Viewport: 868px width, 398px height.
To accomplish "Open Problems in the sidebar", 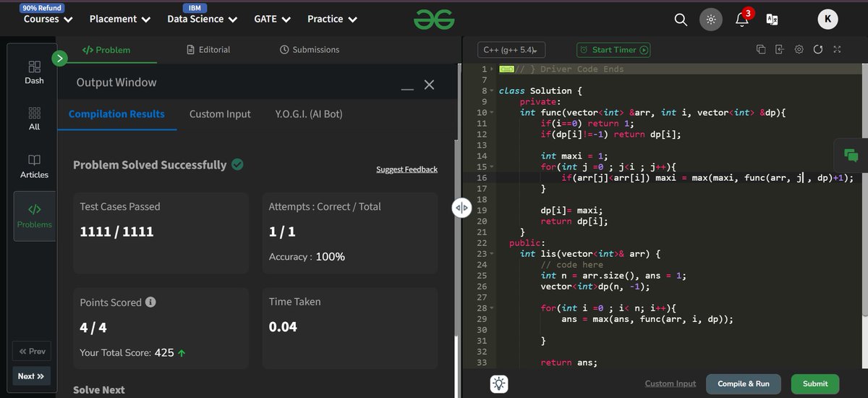I will [34, 216].
